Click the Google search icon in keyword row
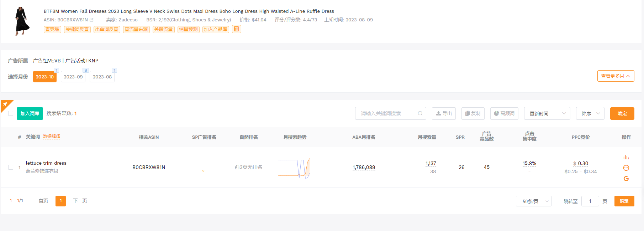This screenshot has height=231, width=644. click(x=626, y=179)
